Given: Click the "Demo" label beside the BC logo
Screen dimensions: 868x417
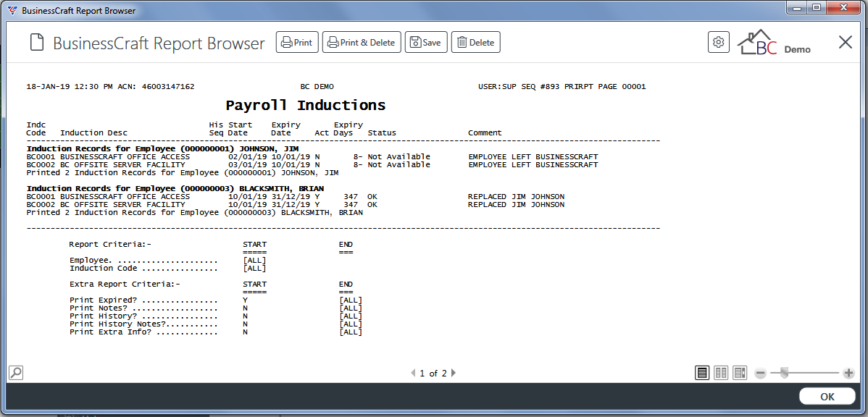Looking at the screenshot, I should [797, 49].
